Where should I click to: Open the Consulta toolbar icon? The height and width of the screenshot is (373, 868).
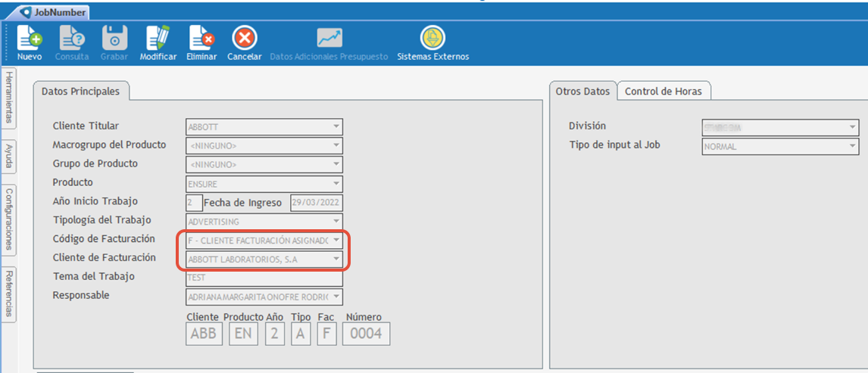point(72,38)
